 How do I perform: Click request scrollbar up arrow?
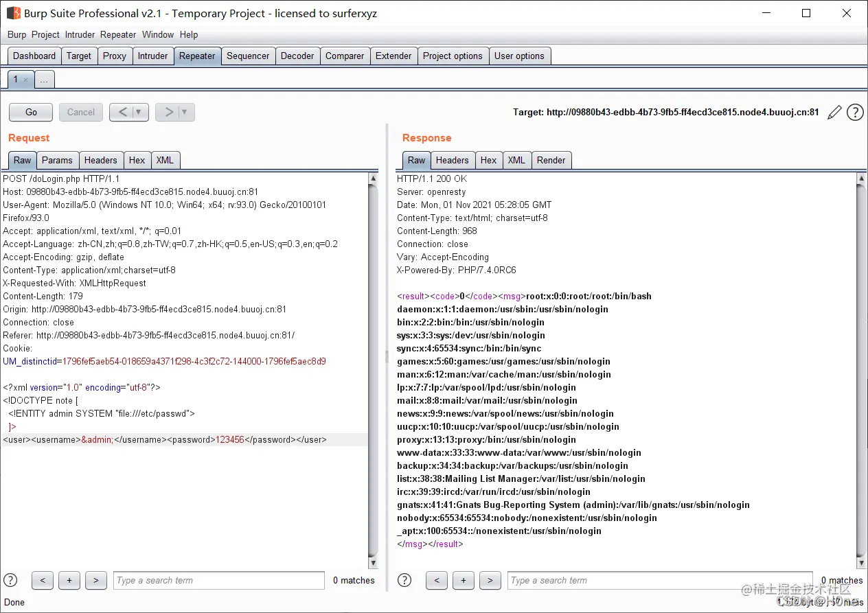(373, 178)
